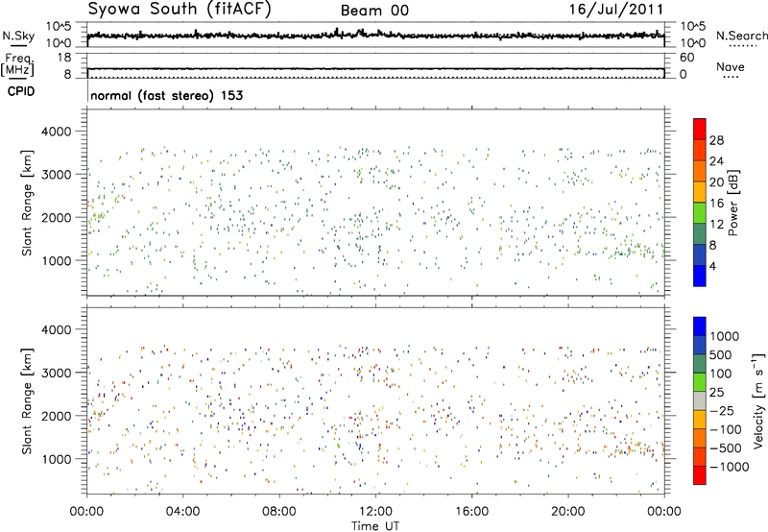Select the bottom red velocity colorbar segment

click(700, 475)
